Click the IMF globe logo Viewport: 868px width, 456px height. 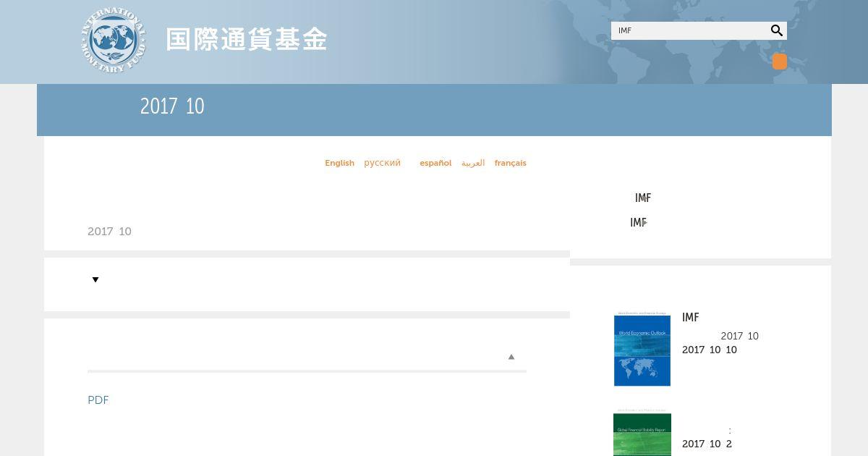(x=114, y=41)
